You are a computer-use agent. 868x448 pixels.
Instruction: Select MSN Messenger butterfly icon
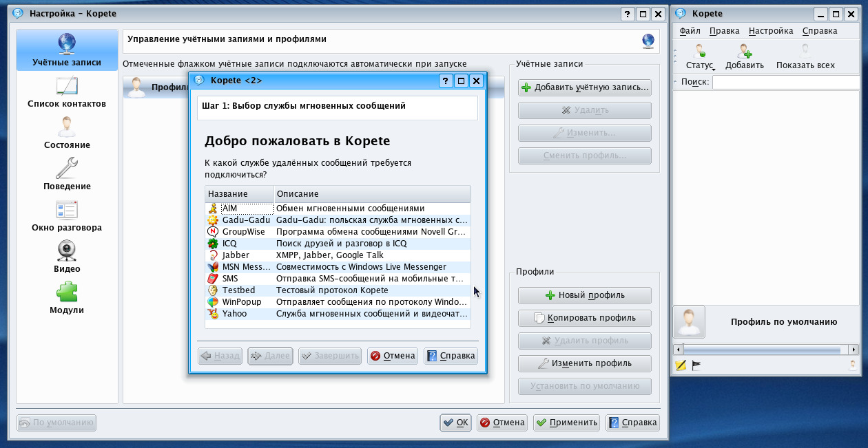point(213,267)
